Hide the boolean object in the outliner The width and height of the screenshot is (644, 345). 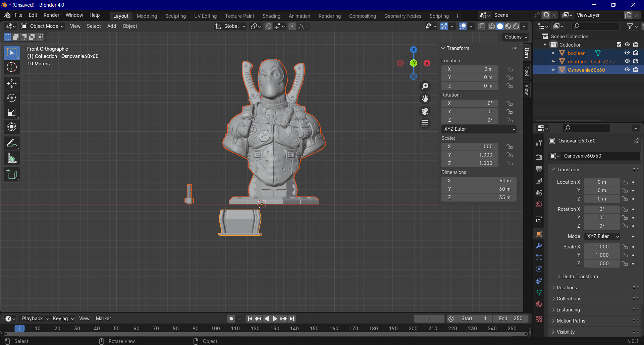click(x=627, y=53)
